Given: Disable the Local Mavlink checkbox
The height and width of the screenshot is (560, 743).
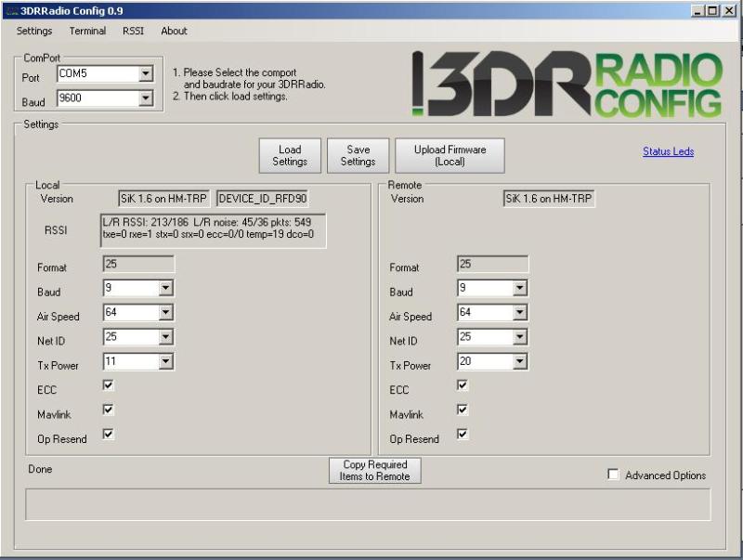Looking at the screenshot, I should 108,410.
